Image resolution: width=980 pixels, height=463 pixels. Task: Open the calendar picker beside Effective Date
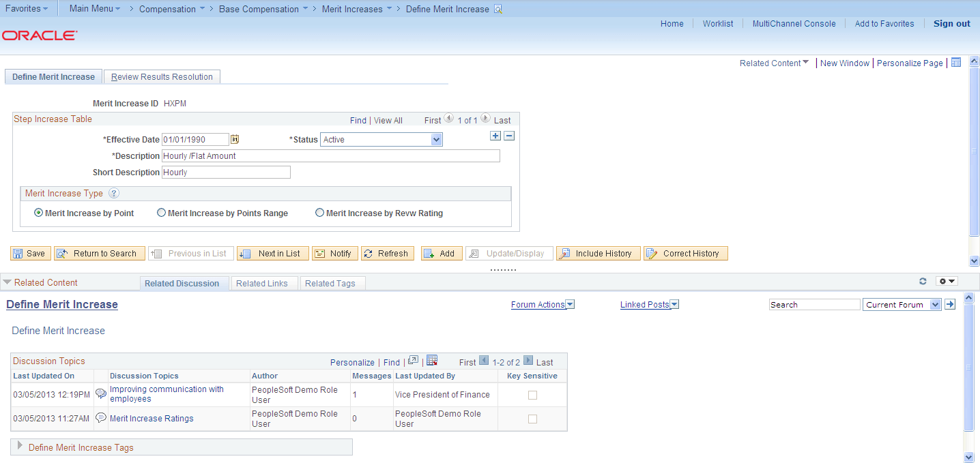(235, 139)
